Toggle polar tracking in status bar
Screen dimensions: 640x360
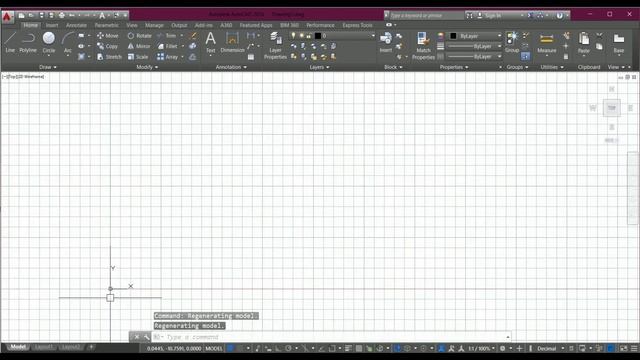click(288, 348)
